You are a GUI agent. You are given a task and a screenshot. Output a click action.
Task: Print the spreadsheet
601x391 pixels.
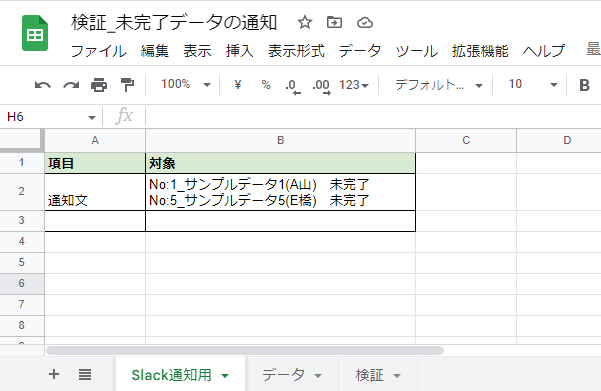pos(99,85)
